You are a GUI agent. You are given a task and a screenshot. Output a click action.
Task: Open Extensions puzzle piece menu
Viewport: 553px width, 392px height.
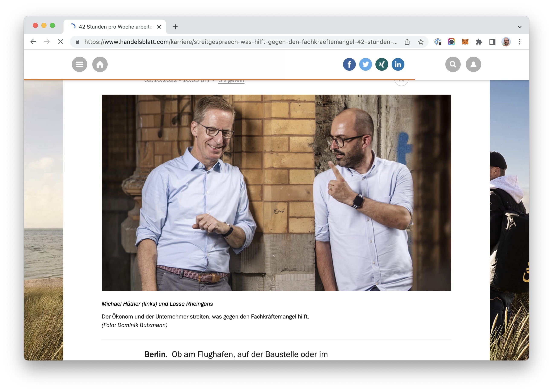pyautogui.click(x=479, y=42)
